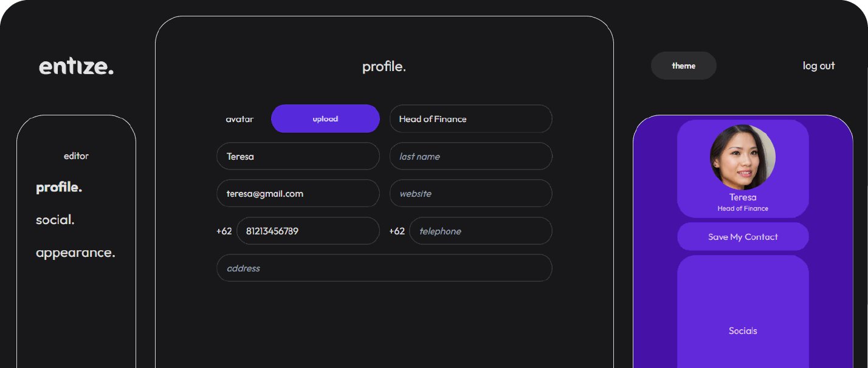Toggle the theme button
Image resolution: width=868 pixels, height=368 pixels.
coord(683,66)
